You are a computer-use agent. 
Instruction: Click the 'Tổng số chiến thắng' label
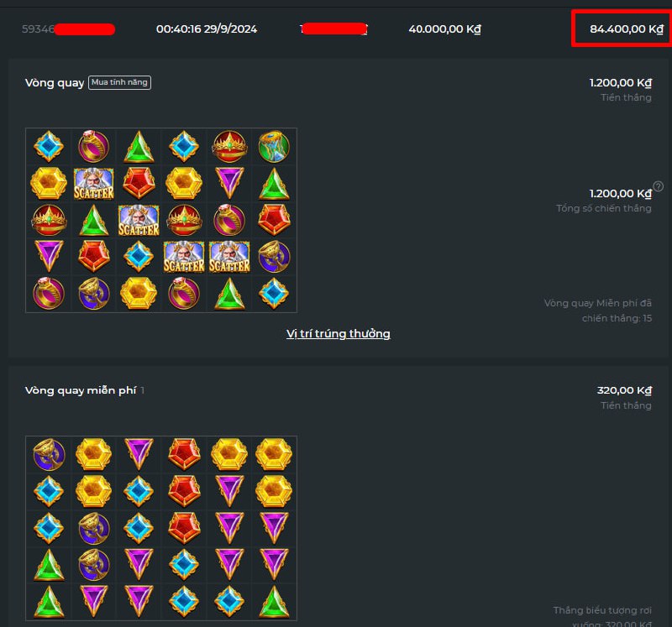(x=603, y=208)
